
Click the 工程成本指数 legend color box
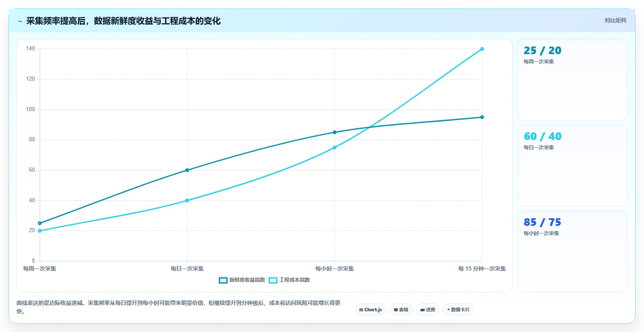[273, 280]
